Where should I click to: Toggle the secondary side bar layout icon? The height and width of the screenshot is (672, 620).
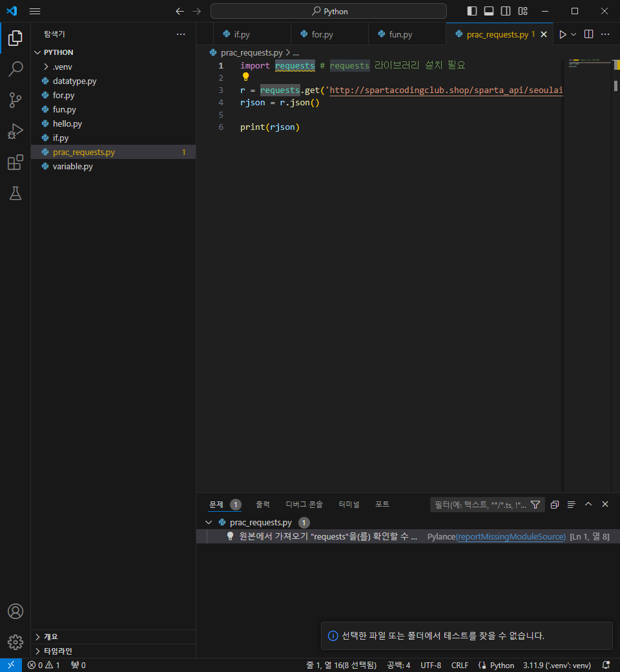click(x=506, y=11)
